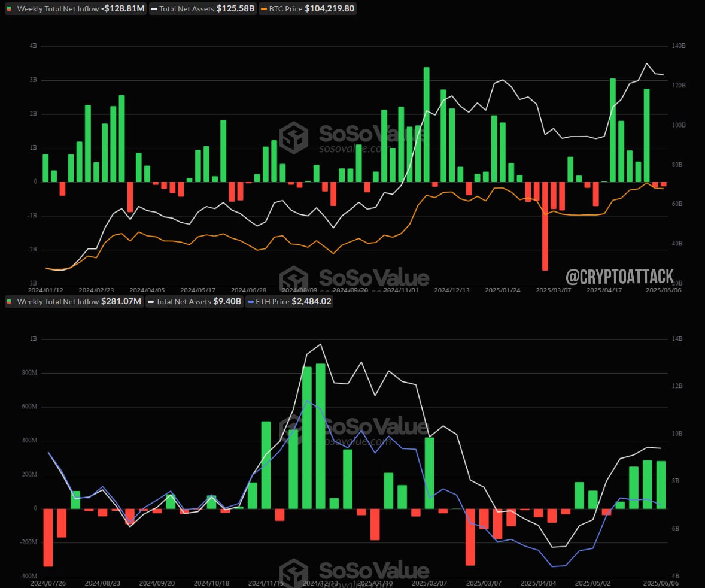
Task: Click the 10B label on ETH chart axis
Action: click(x=677, y=434)
